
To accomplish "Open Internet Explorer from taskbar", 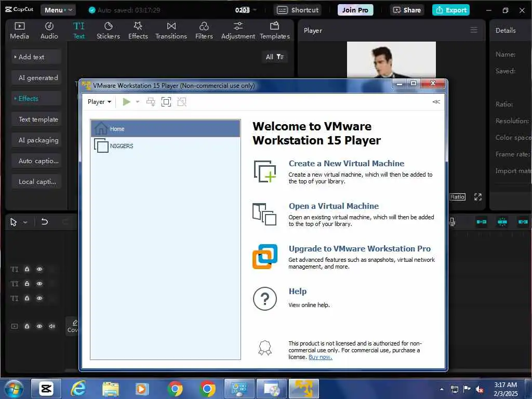I will coord(78,389).
